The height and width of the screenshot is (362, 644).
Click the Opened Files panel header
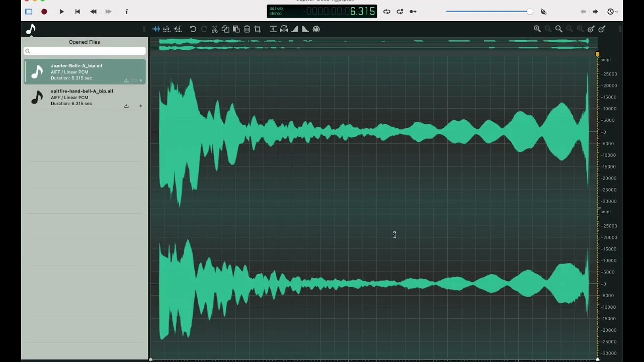[85, 42]
